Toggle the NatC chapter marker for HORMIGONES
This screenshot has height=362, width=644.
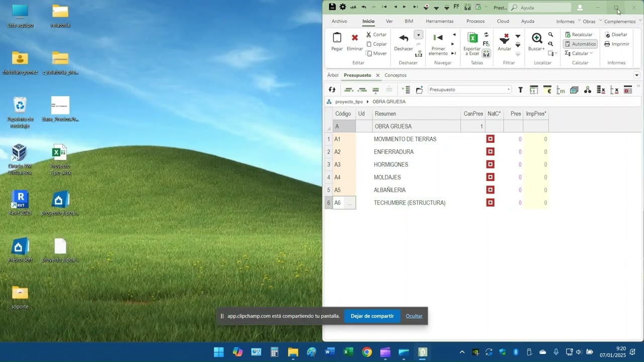pyautogui.click(x=490, y=164)
